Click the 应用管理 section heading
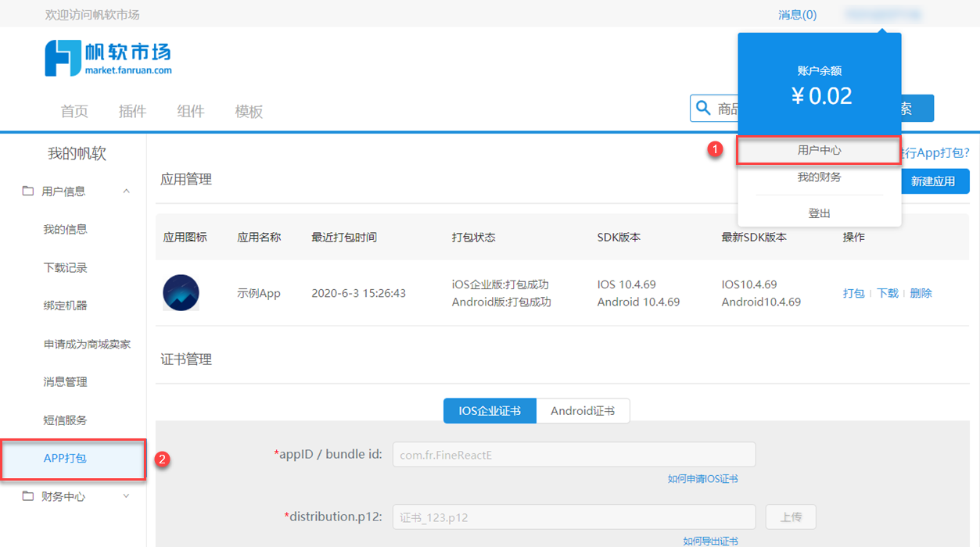This screenshot has width=980, height=547. [x=186, y=179]
